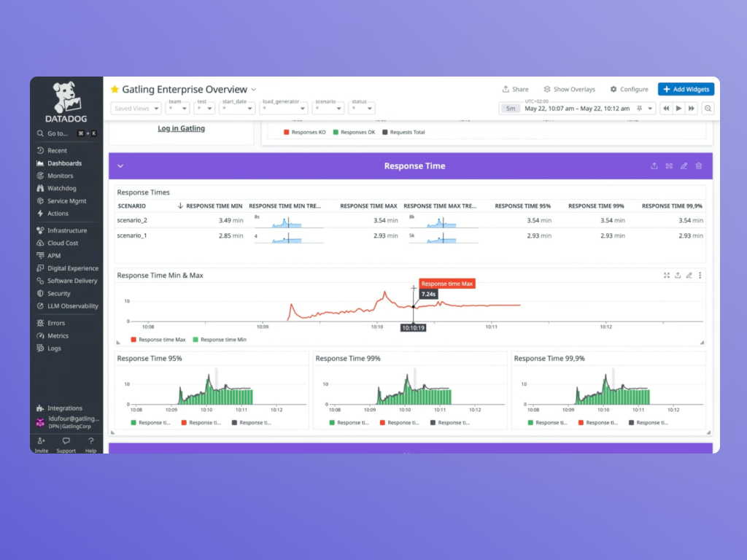Viewport: 747px width, 560px height.
Task: Click the Security sidebar icon
Action: [x=41, y=293]
